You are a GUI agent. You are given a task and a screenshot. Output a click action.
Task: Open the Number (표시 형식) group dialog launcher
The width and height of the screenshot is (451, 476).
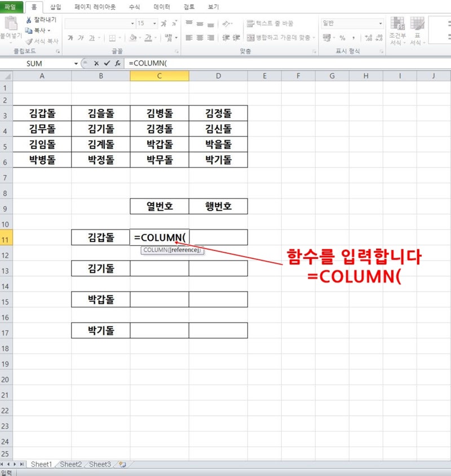point(382,52)
